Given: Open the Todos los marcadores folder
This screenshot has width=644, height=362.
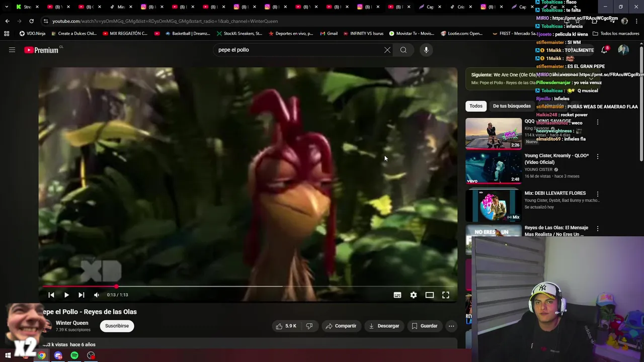Looking at the screenshot, I should (616, 34).
